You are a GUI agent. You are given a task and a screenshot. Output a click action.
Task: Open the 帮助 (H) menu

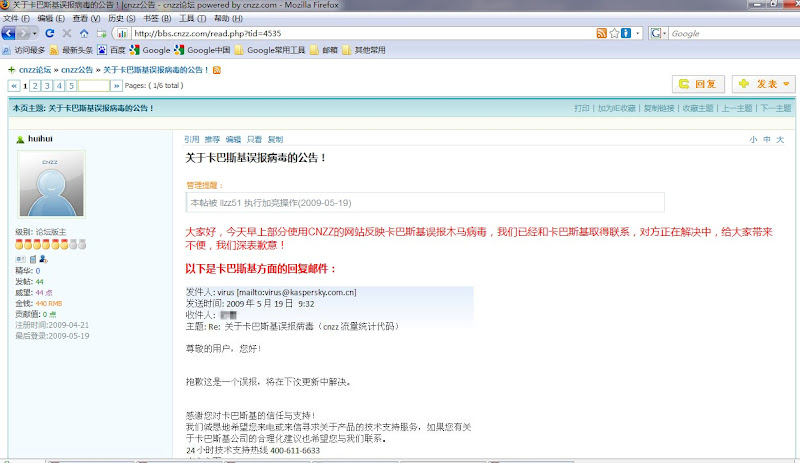click(x=228, y=18)
